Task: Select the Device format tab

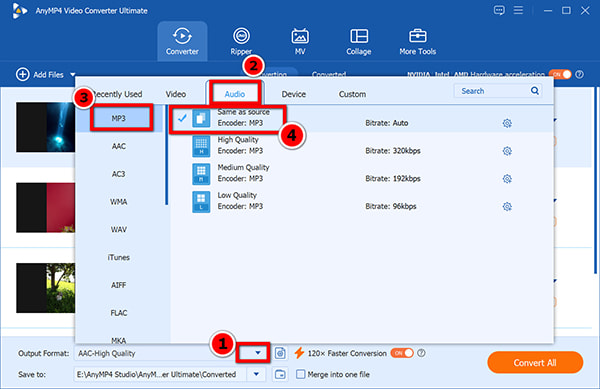Action: point(293,94)
